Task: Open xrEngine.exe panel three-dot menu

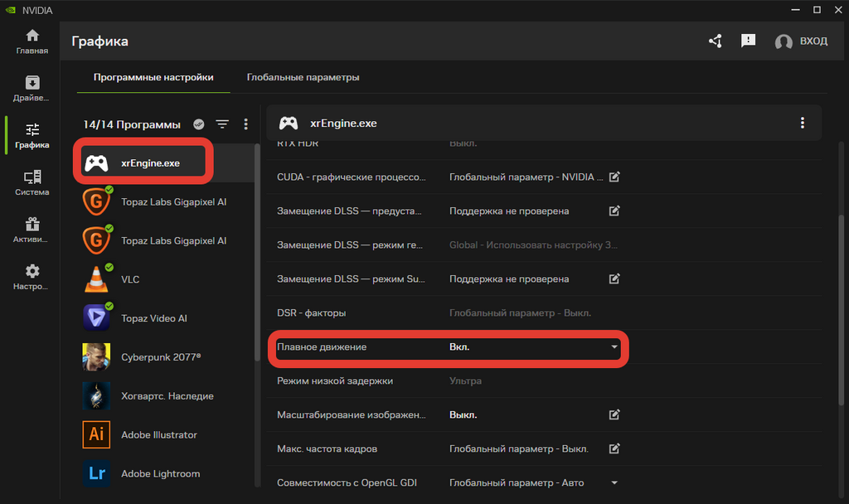Action: (802, 123)
